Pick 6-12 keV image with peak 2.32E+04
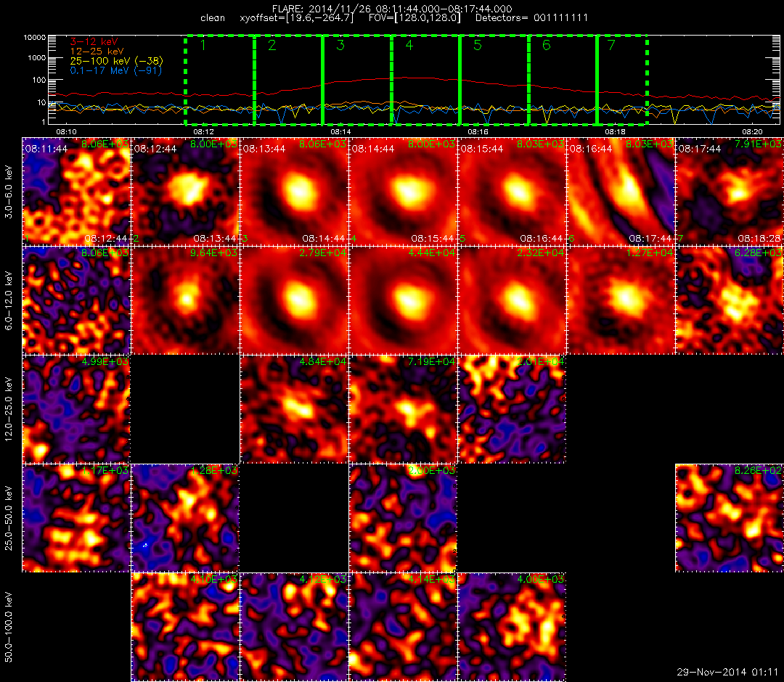This screenshot has width=784, height=682. click(x=512, y=300)
